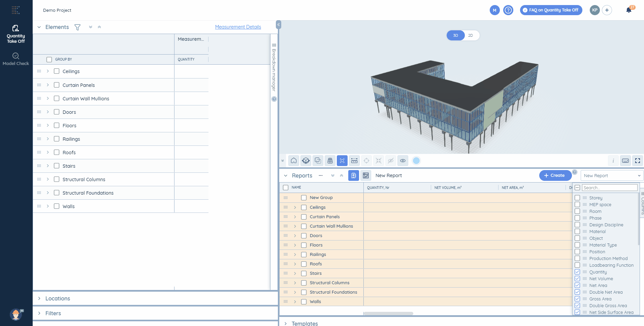Click the Measurement Details link

pos(238,27)
